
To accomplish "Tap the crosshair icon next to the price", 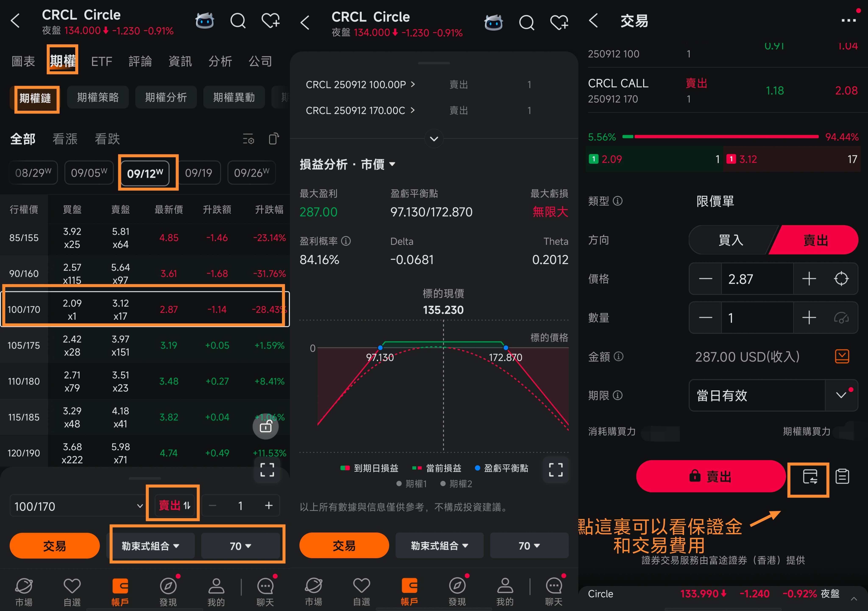I will [841, 279].
